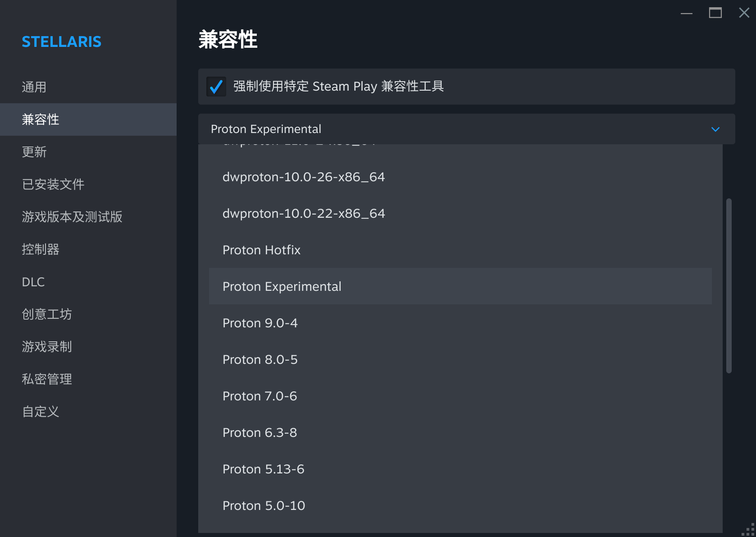
Task: Collapse the Proton Experimental dropdown chevron
Action: pyautogui.click(x=715, y=129)
